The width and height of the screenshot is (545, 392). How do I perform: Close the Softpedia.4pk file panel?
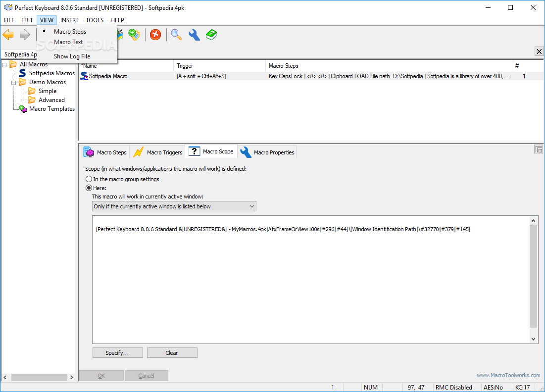(539, 51)
